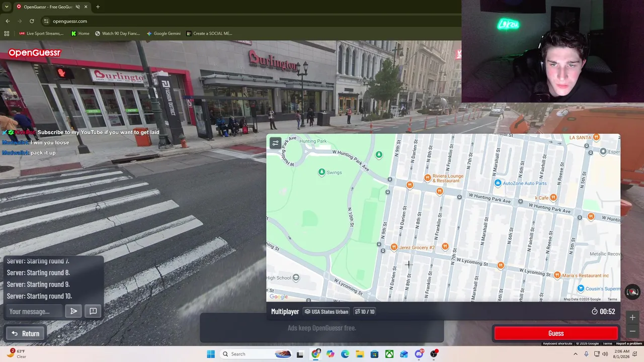Zoom in on the map

tap(632, 317)
